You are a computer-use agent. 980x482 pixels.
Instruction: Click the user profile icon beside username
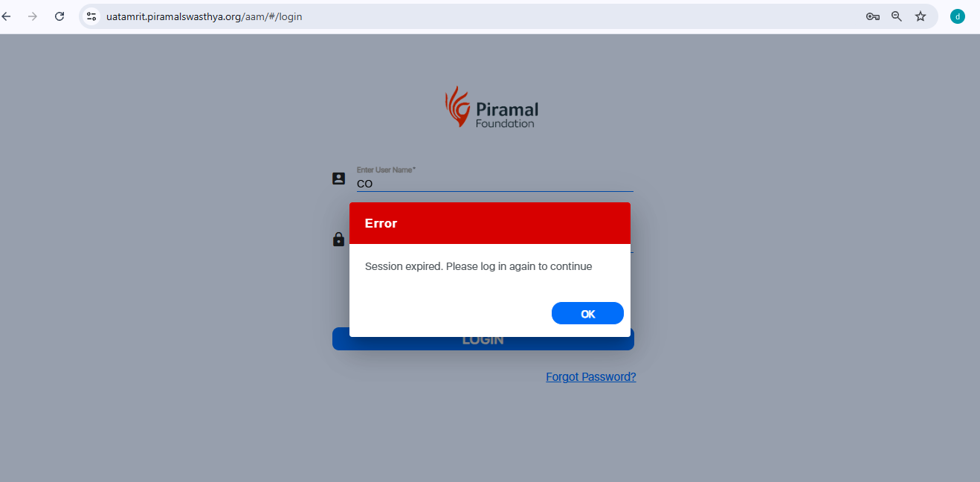(x=338, y=179)
